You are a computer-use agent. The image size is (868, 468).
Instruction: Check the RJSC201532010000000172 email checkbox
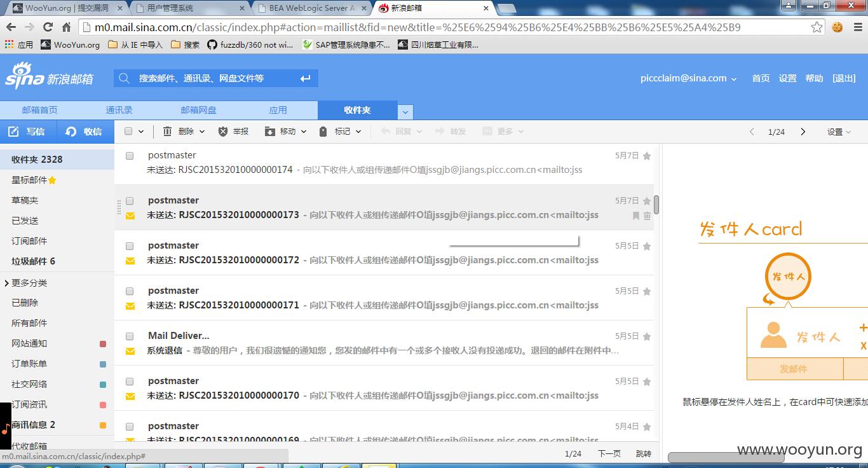tap(130, 246)
